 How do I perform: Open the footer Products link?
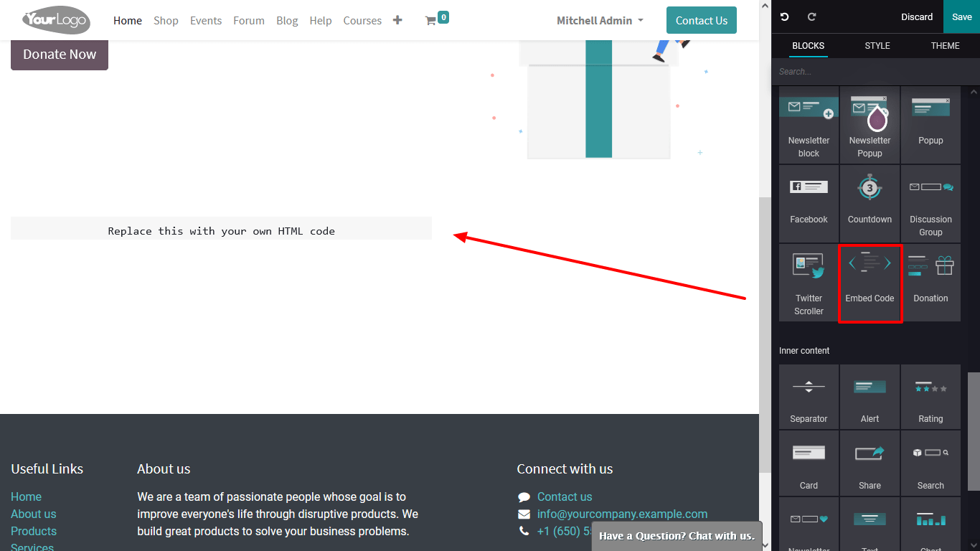click(34, 531)
